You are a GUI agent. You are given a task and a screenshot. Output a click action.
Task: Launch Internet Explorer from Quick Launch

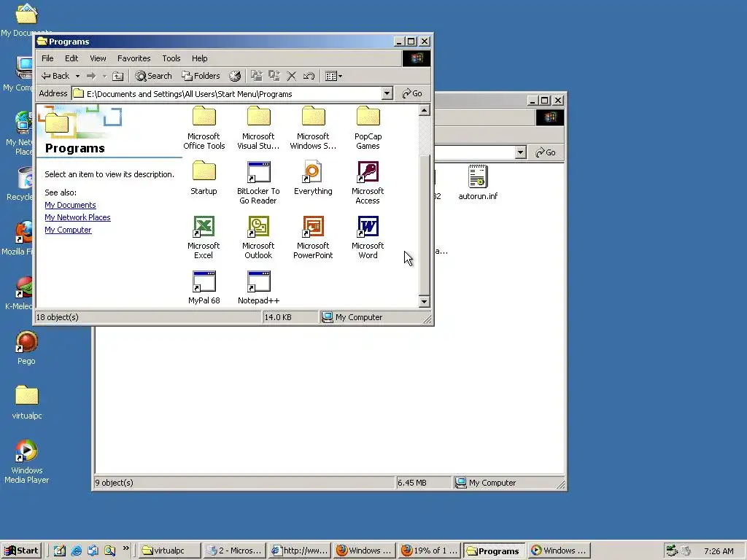point(76,551)
